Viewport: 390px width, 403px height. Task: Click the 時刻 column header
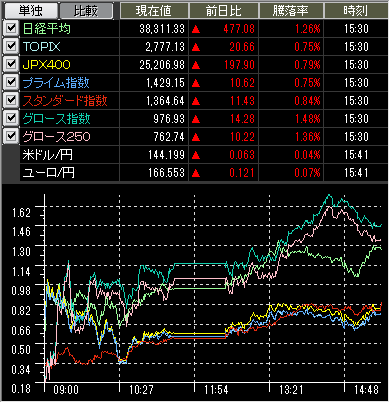click(356, 11)
